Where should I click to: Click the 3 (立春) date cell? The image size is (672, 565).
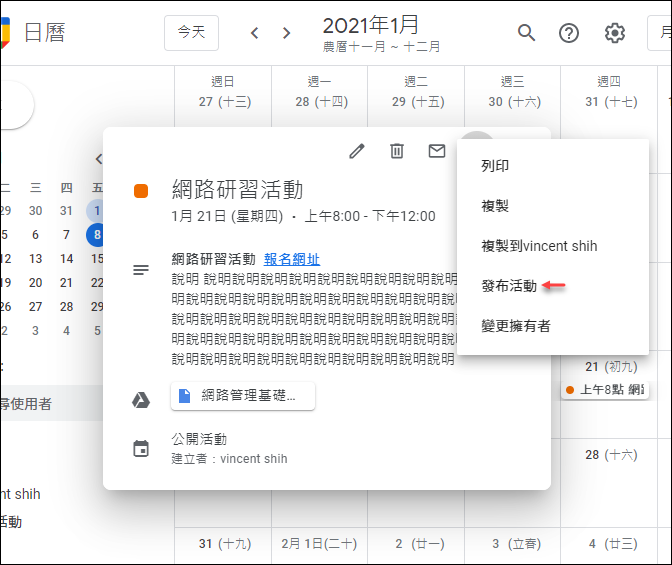click(x=516, y=544)
